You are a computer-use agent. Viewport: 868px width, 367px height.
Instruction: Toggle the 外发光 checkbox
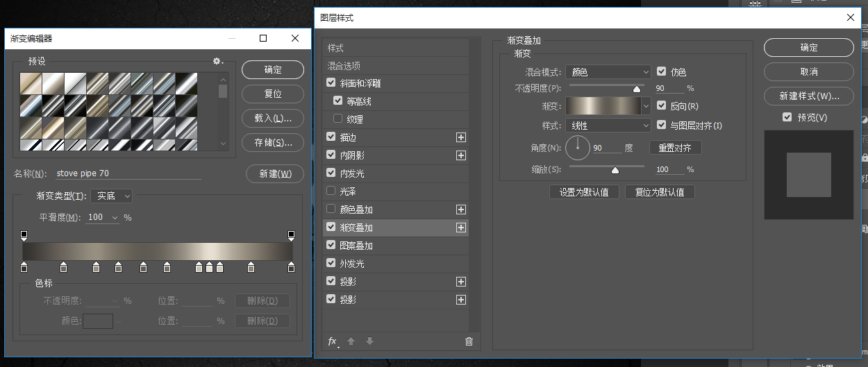click(x=331, y=264)
